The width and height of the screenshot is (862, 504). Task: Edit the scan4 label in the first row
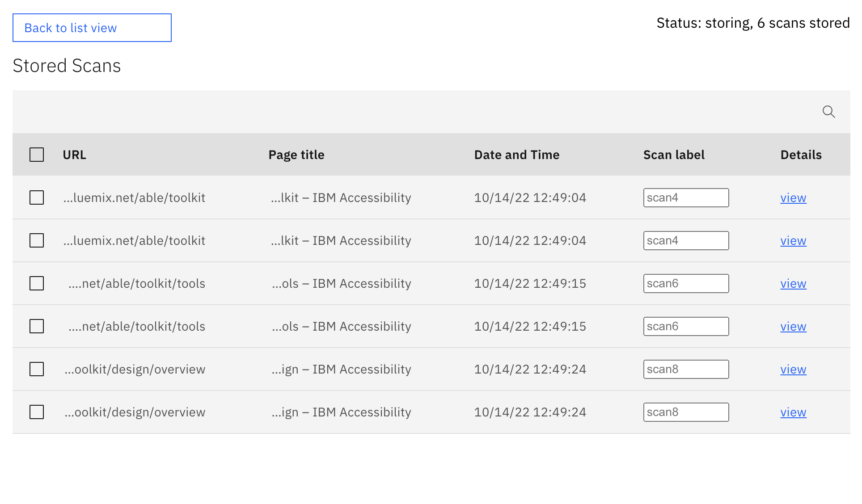click(686, 197)
